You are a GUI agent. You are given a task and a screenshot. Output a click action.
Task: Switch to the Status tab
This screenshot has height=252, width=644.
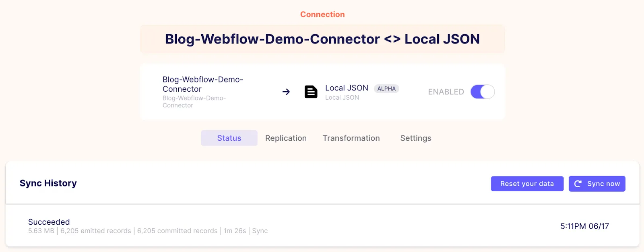coord(229,138)
